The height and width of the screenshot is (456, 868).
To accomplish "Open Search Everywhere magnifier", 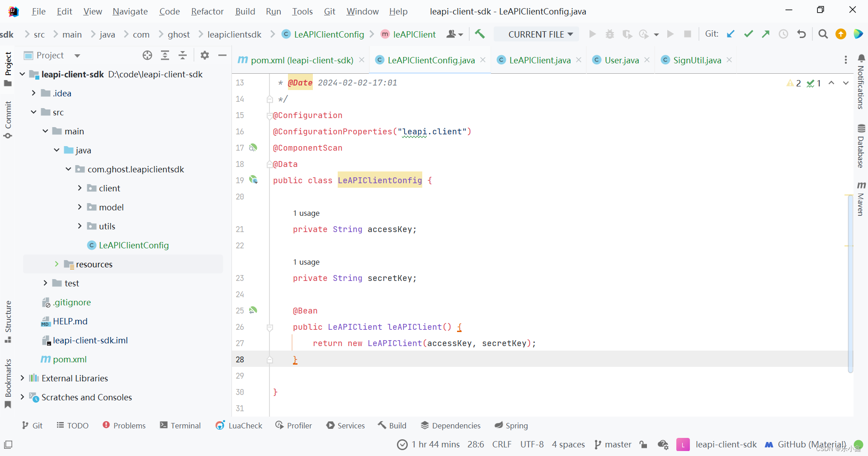I will 823,34.
